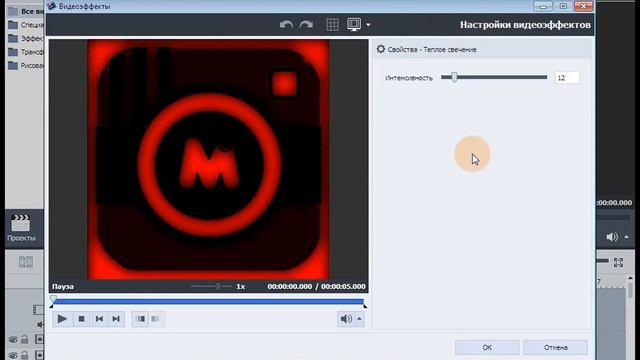The height and width of the screenshot is (360, 640).
Task: Toggle first track lock icon
Action: [24, 339]
